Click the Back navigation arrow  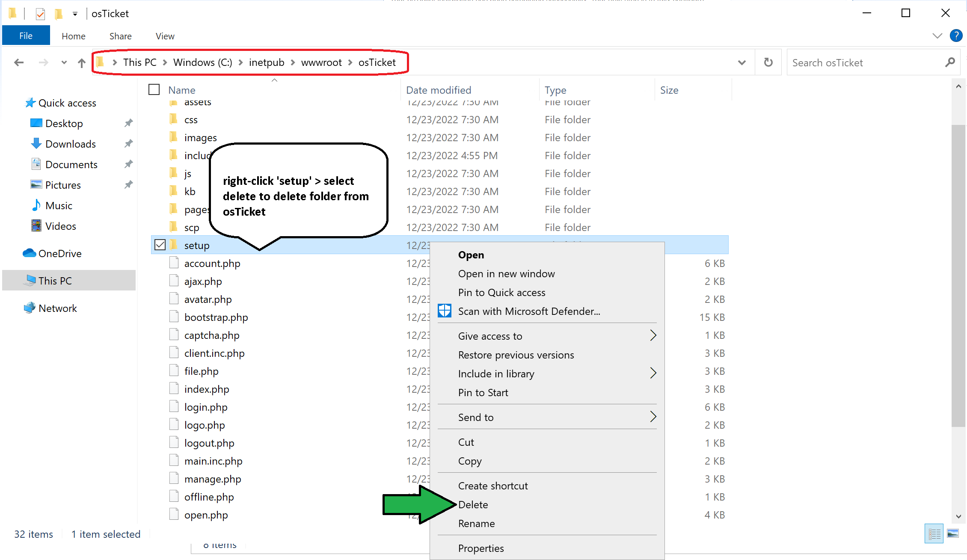tap(19, 63)
